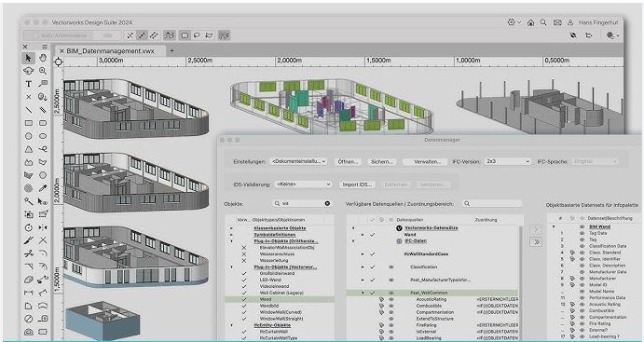Select the linear Dimension tool

click(x=28, y=293)
